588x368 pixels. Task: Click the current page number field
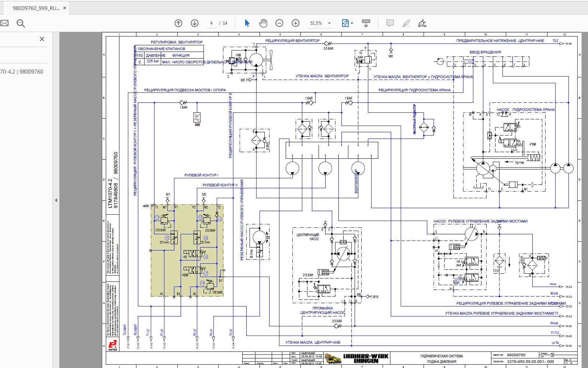coord(211,23)
